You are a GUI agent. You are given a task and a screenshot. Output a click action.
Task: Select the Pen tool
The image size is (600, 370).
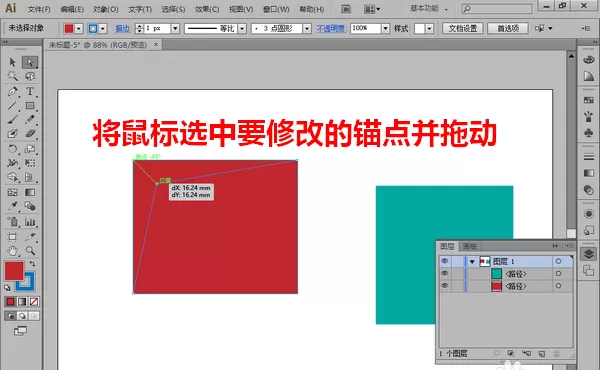pyautogui.click(x=13, y=91)
